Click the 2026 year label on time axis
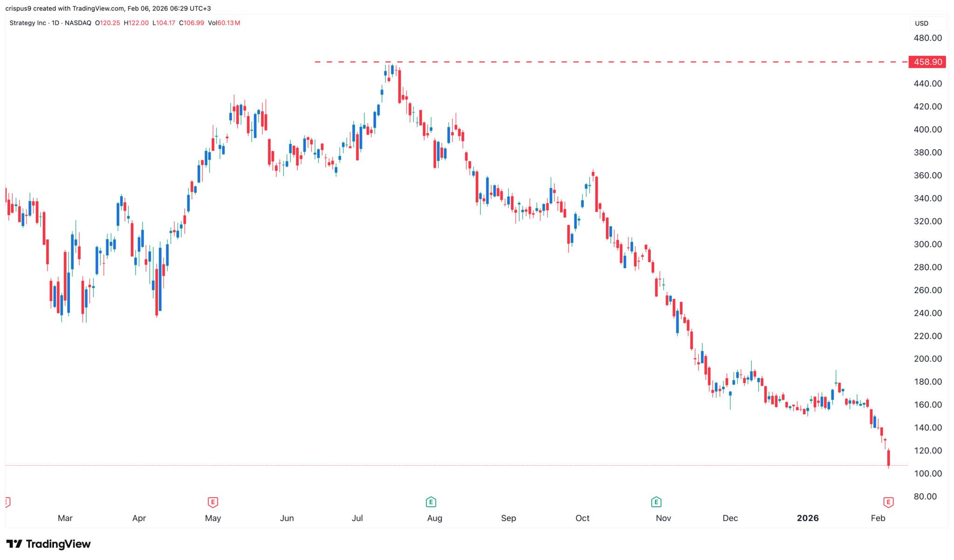 pos(807,518)
